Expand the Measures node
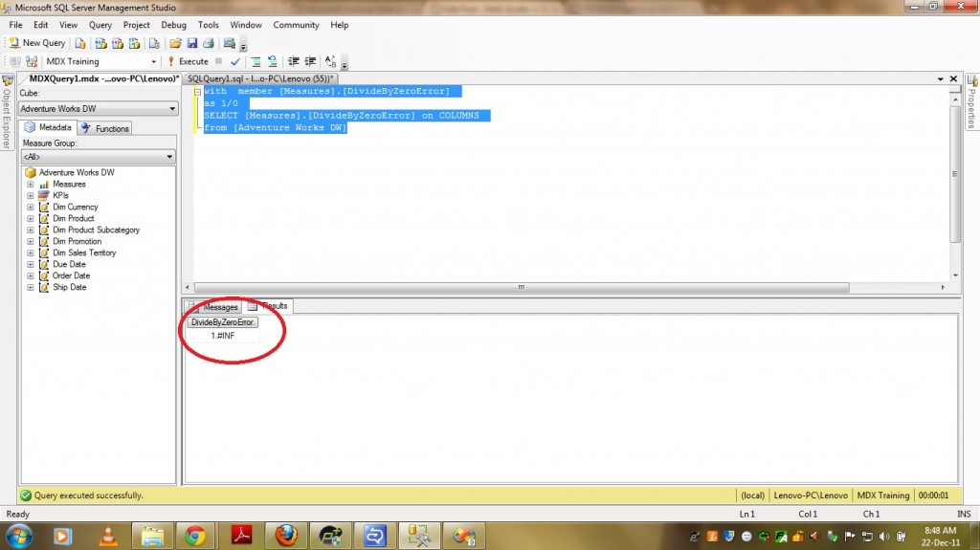980x550 pixels. coord(30,185)
